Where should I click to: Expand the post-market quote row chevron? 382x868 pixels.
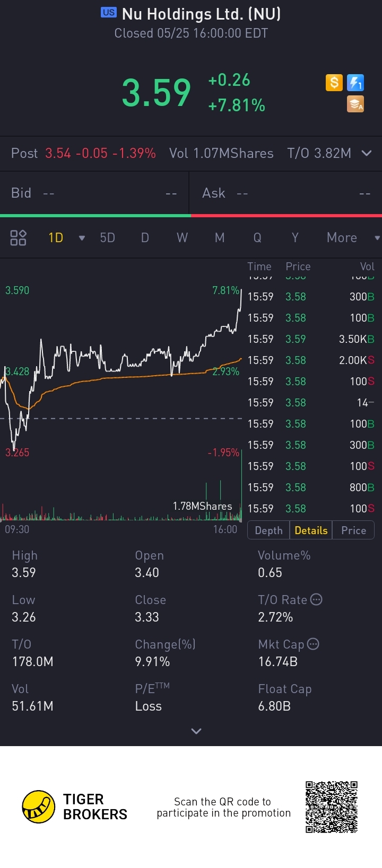pyautogui.click(x=366, y=153)
